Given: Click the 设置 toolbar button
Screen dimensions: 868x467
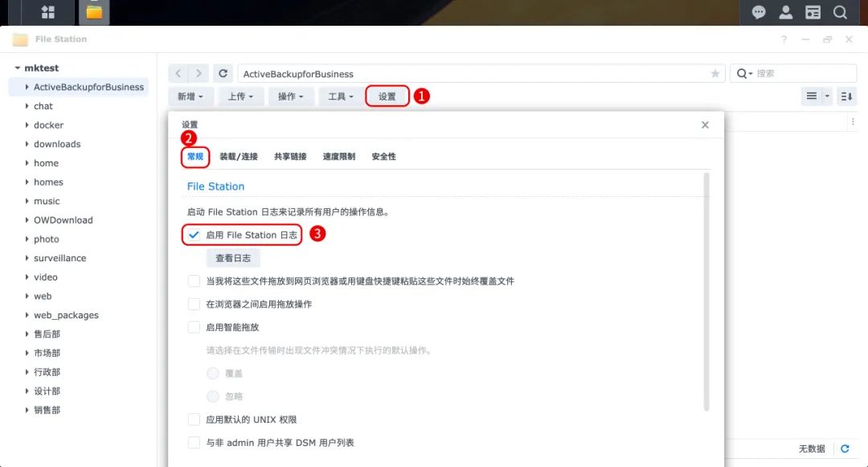Looking at the screenshot, I should point(387,96).
